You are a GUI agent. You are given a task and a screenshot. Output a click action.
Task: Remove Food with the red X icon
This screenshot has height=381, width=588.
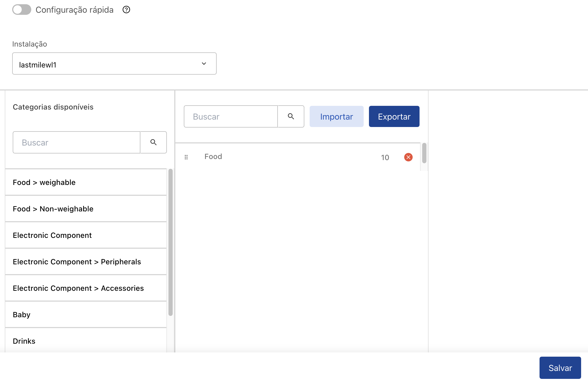[408, 157]
